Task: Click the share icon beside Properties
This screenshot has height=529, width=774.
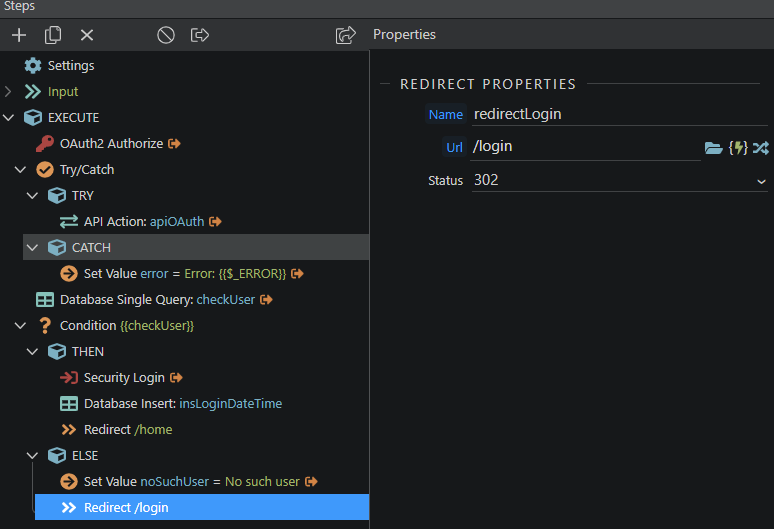Action: tap(346, 35)
